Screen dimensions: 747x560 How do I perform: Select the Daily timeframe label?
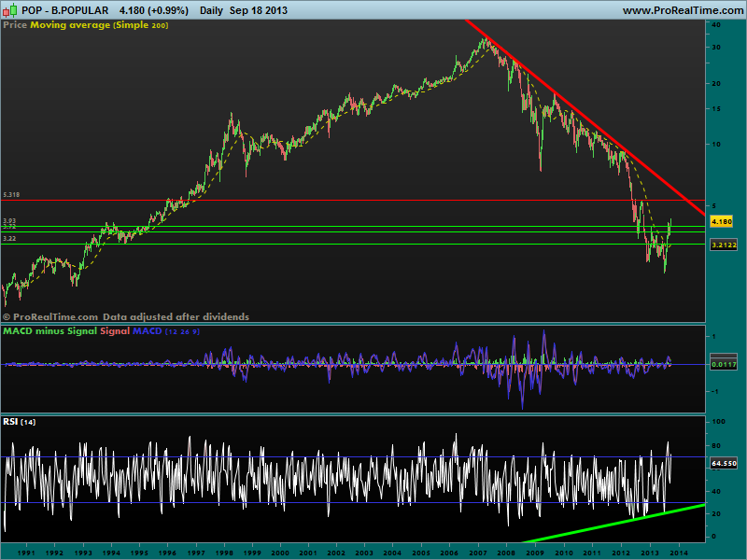211,10
